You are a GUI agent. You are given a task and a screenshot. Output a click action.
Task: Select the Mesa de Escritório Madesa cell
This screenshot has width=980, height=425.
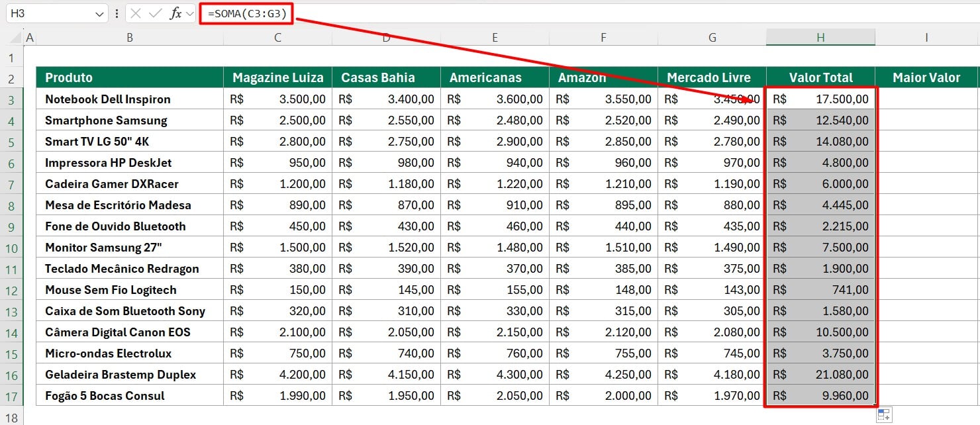pyautogui.click(x=130, y=205)
